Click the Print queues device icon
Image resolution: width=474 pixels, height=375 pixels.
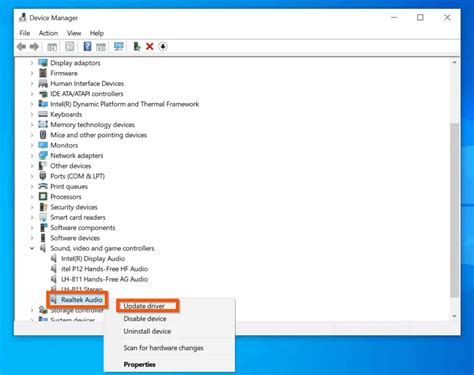point(43,186)
